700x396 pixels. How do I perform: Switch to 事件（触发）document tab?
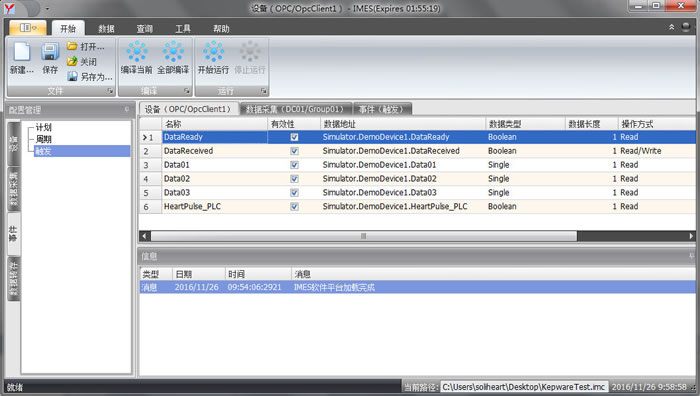[382, 109]
